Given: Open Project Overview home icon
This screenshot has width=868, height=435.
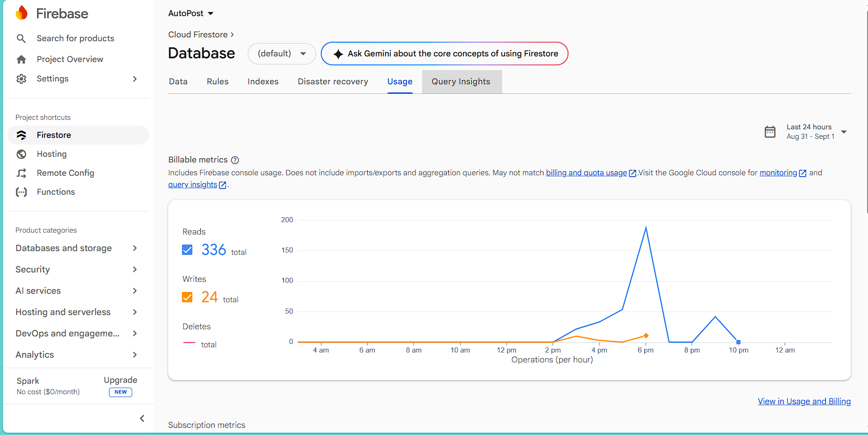Looking at the screenshot, I should (21, 59).
